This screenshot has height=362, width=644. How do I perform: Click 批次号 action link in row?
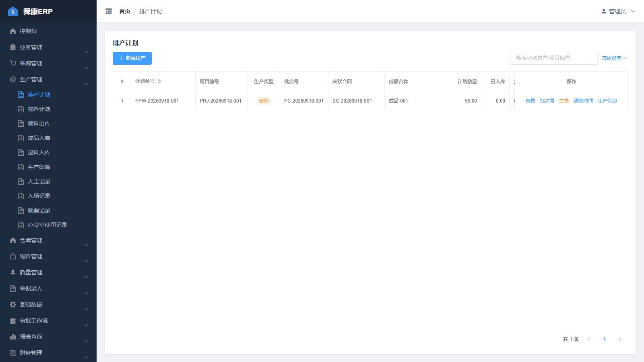point(547,101)
